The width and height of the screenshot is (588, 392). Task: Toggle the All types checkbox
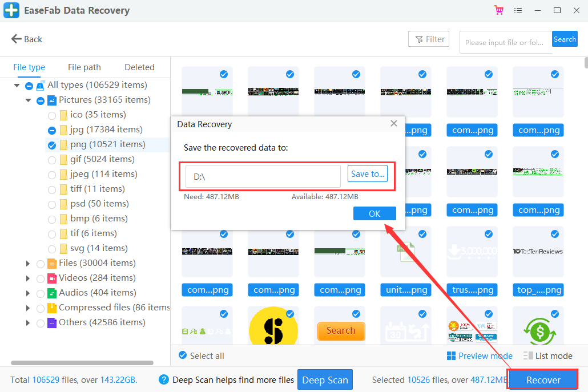pyautogui.click(x=29, y=86)
